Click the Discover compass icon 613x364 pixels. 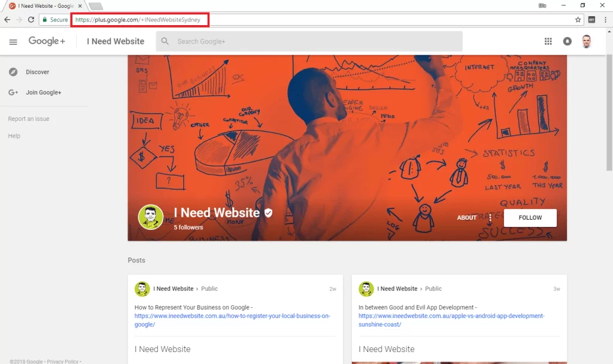[13, 72]
